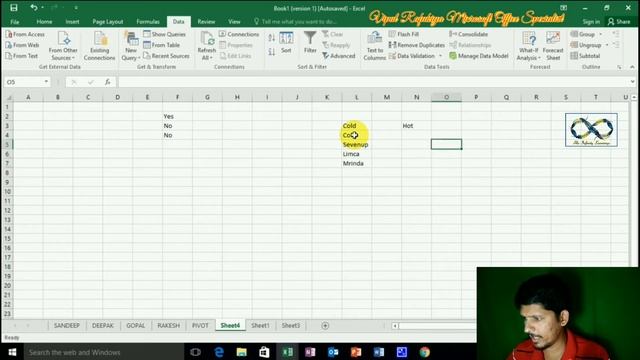
Task: Add a new sheet button
Action: pyautogui.click(x=325, y=325)
